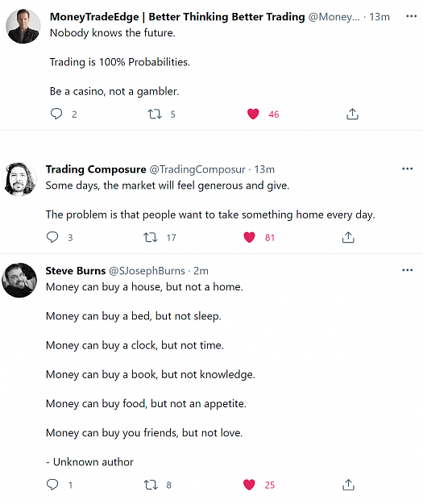Open the @TradingComposur handle link
Screen dimensions: 423x504
pos(197,169)
